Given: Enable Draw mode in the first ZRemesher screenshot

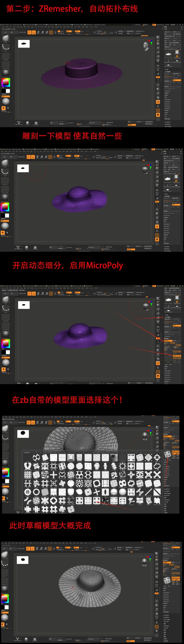Looking at the screenshot, I should point(34,33).
